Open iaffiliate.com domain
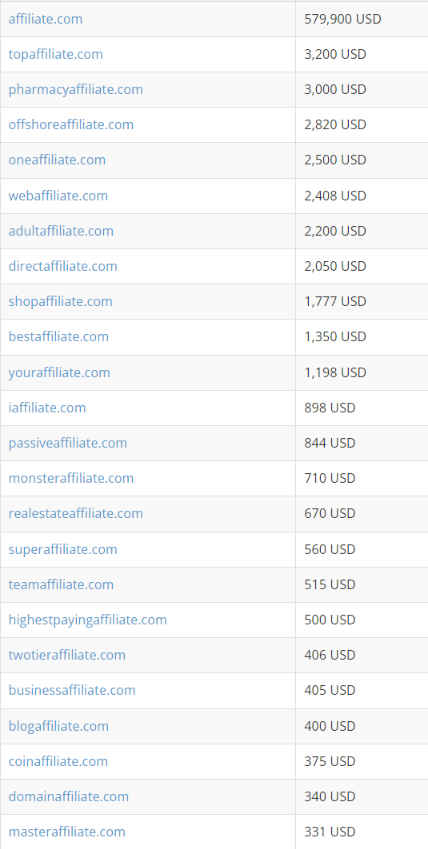 click(x=47, y=407)
